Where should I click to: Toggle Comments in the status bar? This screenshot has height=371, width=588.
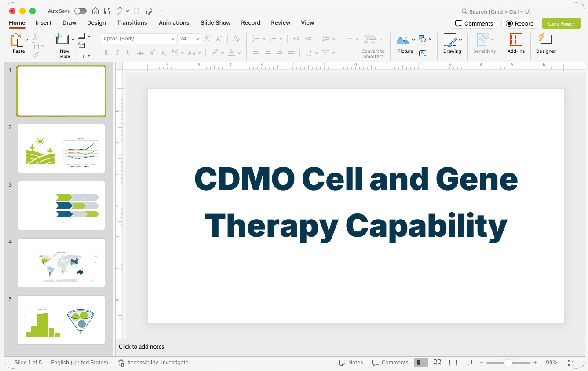coord(390,363)
